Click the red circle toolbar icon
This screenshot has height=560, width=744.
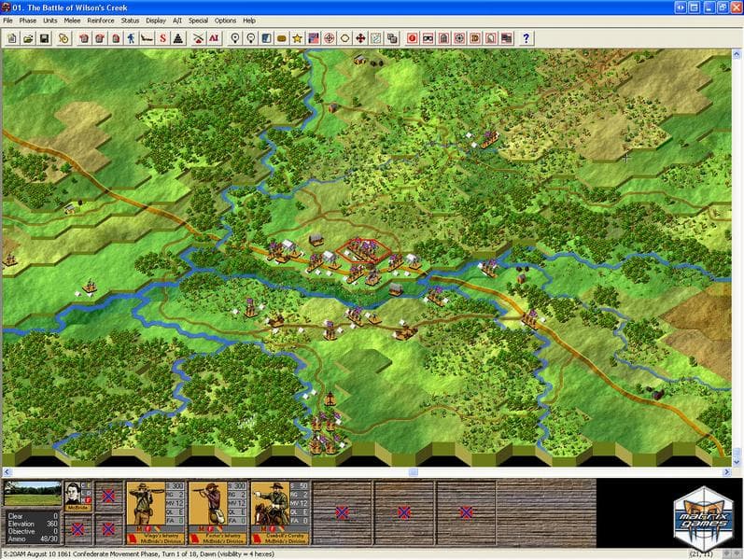click(x=412, y=38)
